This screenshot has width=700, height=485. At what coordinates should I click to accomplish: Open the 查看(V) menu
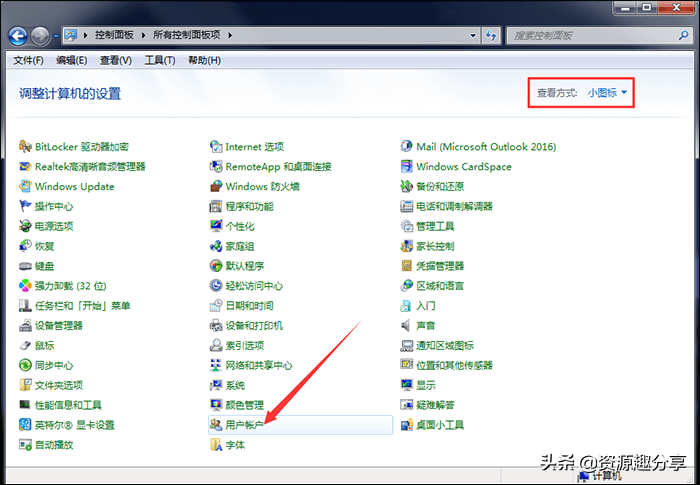(116, 60)
